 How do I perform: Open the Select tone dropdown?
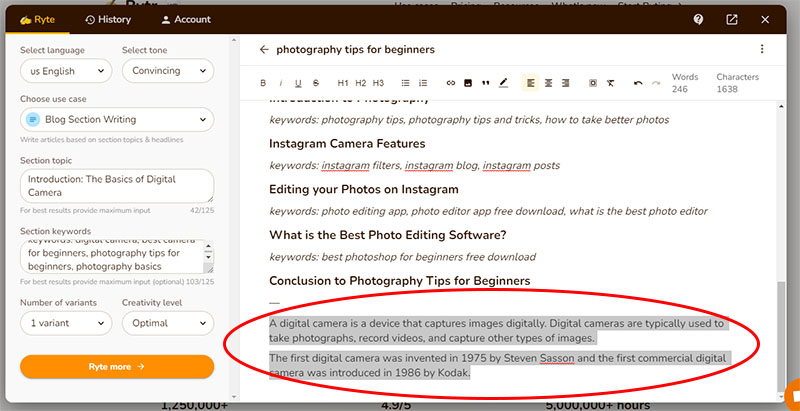point(168,71)
